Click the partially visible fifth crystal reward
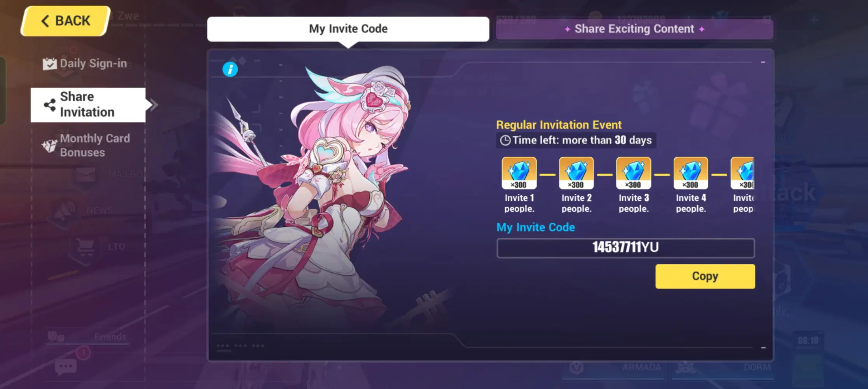Screen dimensions: 868x389 pos(742,173)
